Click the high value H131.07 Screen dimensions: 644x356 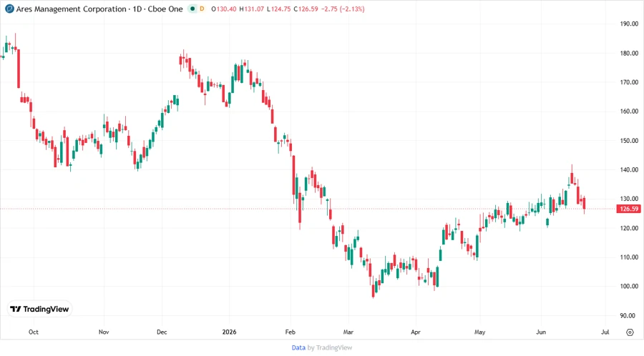(x=251, y=9)
